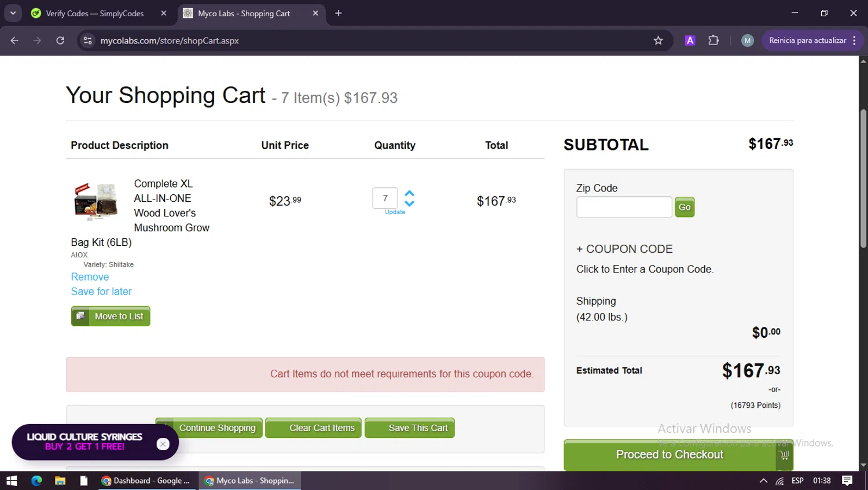Open the clock showing 01:38
868x490 pixels.
(822, 481)
